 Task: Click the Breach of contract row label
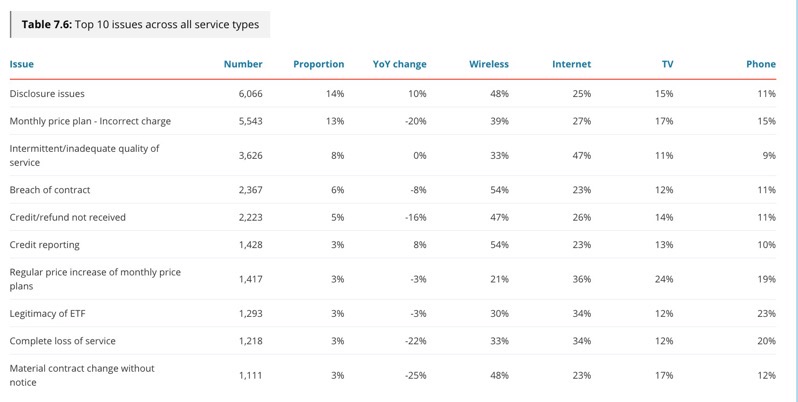(x=50, y=190)
